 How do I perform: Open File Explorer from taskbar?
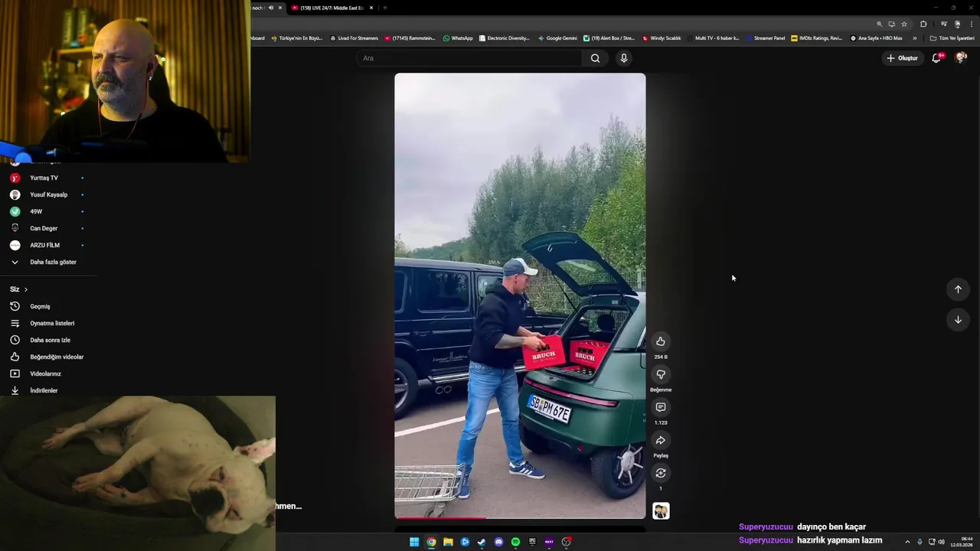click(448, 542)
